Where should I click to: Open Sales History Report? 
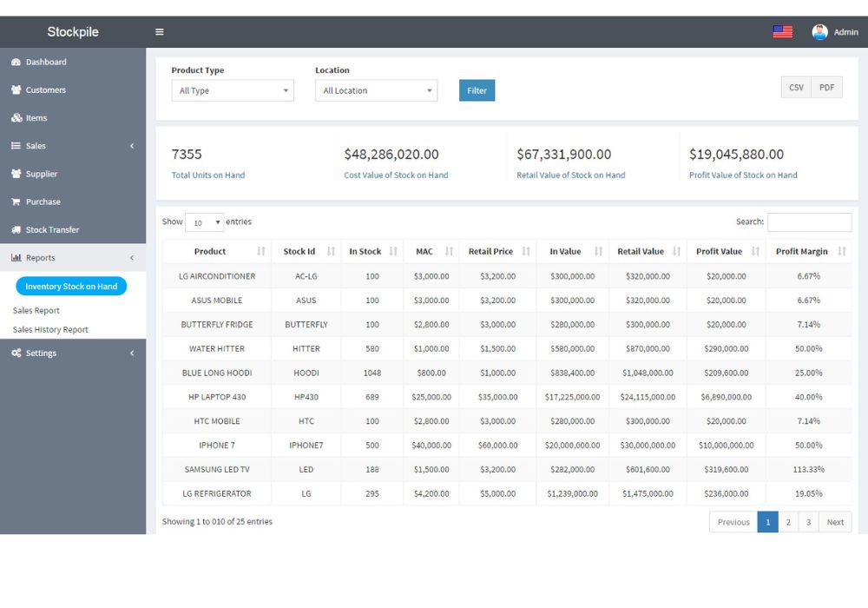tap(50, 330)
